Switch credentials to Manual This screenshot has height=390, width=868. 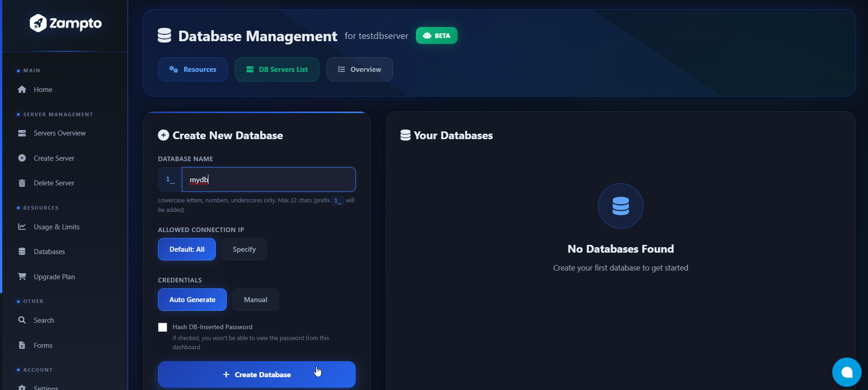tap(256, 300)
